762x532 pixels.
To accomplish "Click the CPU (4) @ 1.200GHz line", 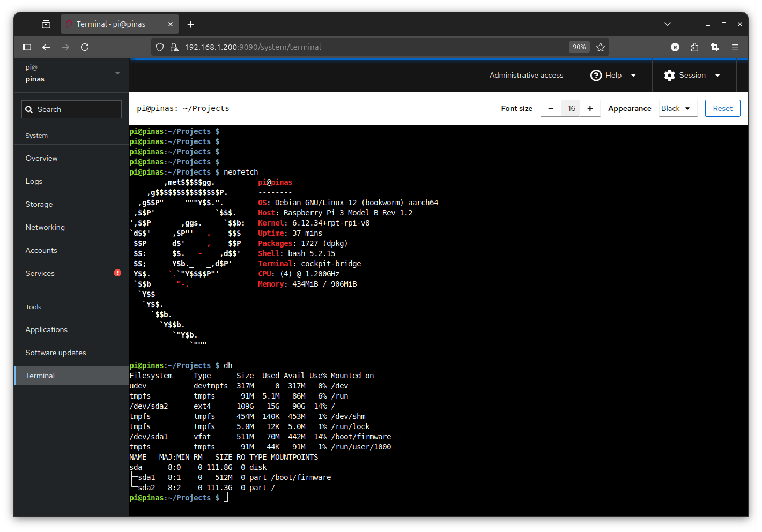I will (299, 274).
